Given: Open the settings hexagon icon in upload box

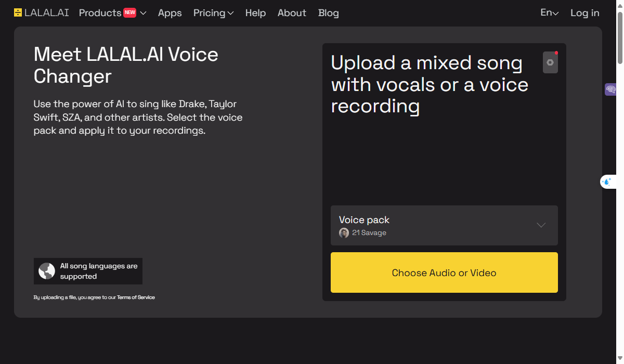Looking at the screenshot, I should 550,62.
